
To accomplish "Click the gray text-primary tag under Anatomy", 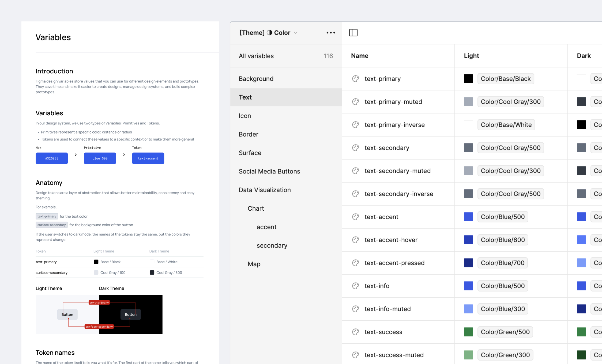I will coord(47,216).
